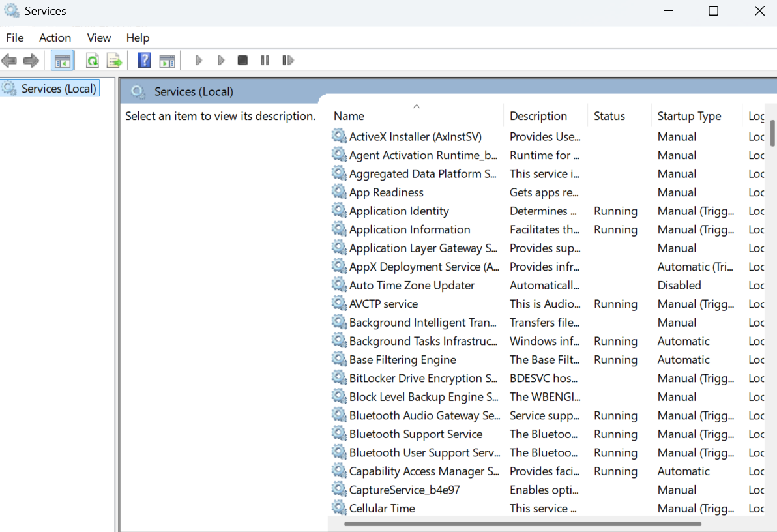This screenshot has height=532, width=777.
Task: Open the View menu
Action: point(99,38)
